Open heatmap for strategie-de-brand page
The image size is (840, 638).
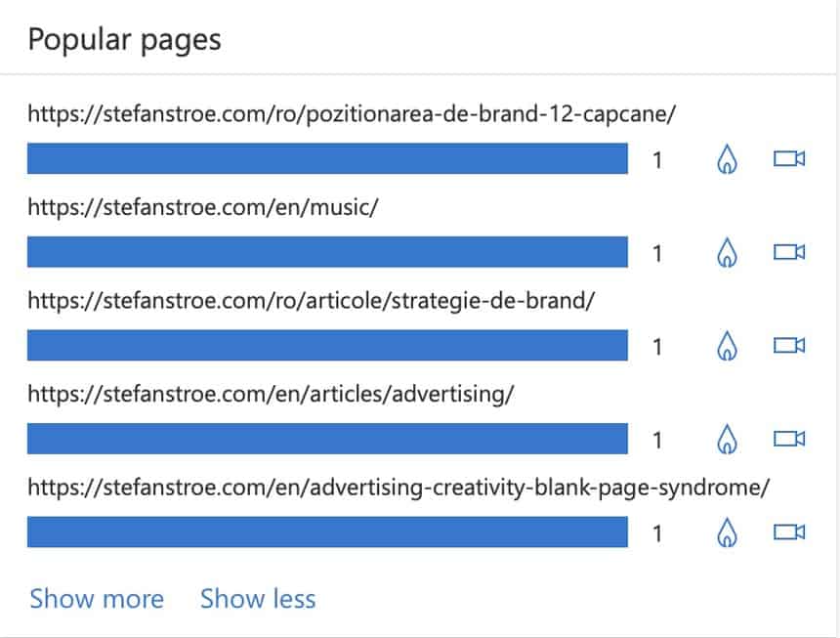point(727,346)
